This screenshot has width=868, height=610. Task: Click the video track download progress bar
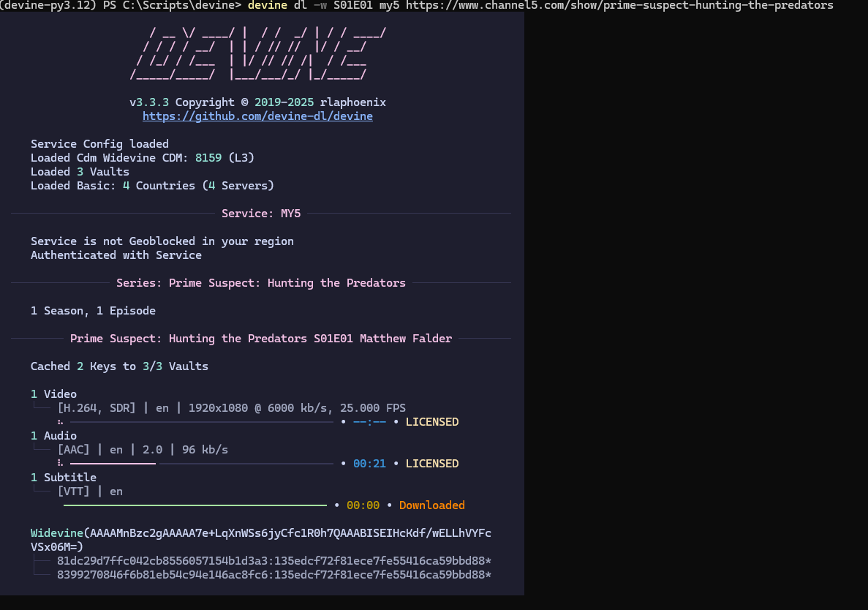coord(202,422)
